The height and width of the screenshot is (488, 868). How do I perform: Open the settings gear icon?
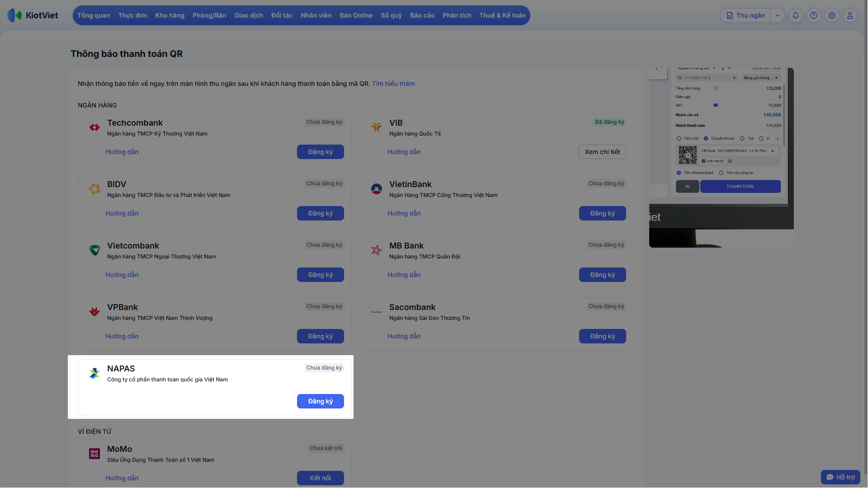(832, 15)
